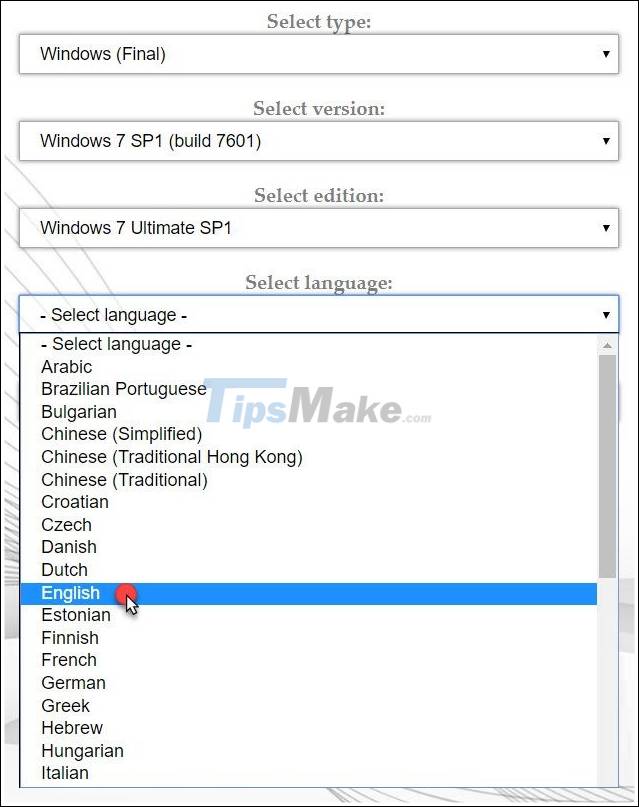Select Italian language option
Screen dimensions: 639x807
[309, 774]
